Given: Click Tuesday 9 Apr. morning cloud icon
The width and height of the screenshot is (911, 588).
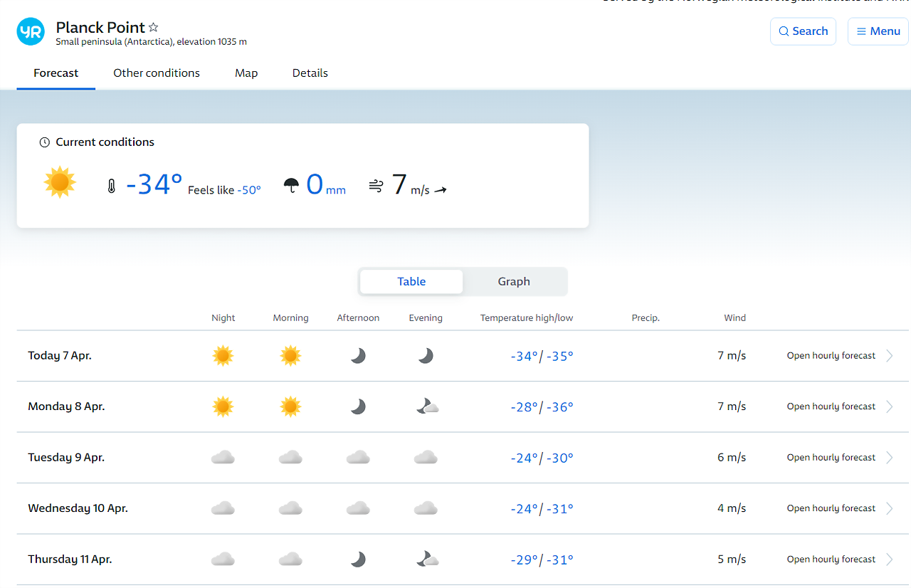Looking at the screenshot, I should [x=290, y=457].
